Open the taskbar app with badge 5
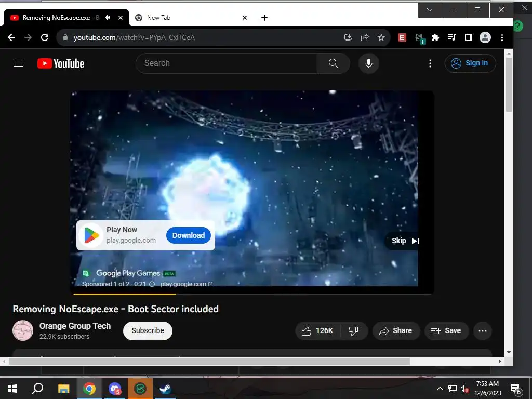The height and width of the screenshot is (399, 532). point(115,388)
